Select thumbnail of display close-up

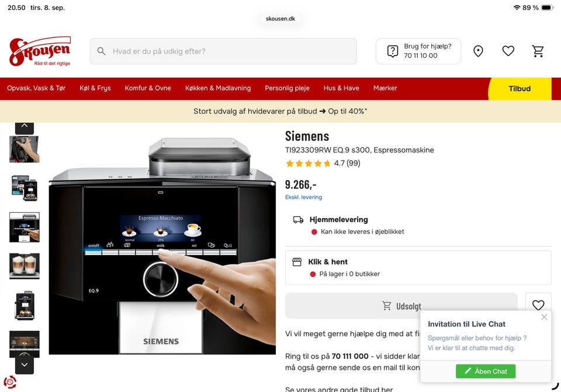coord(25,344)
